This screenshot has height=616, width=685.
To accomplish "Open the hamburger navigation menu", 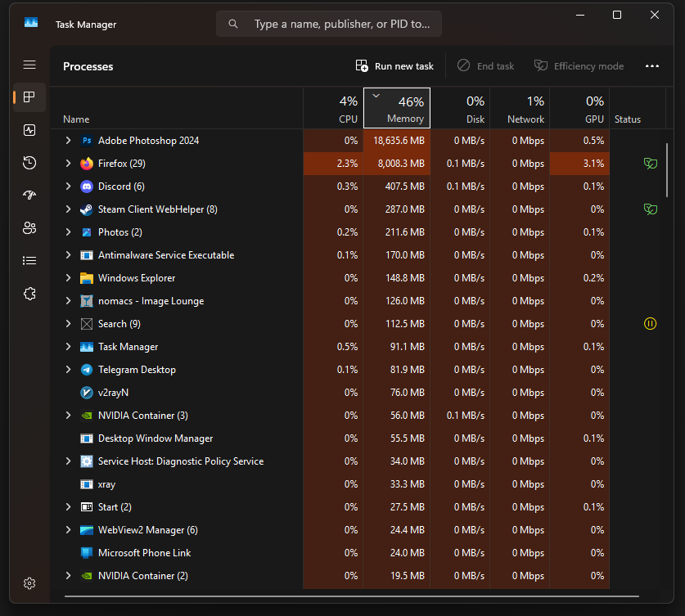I will point(29,65).
